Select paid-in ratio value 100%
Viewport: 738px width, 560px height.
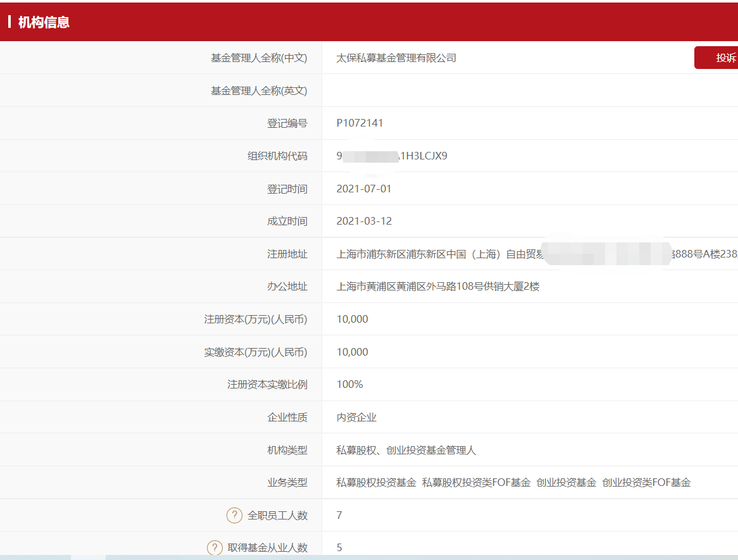[350, 385]
